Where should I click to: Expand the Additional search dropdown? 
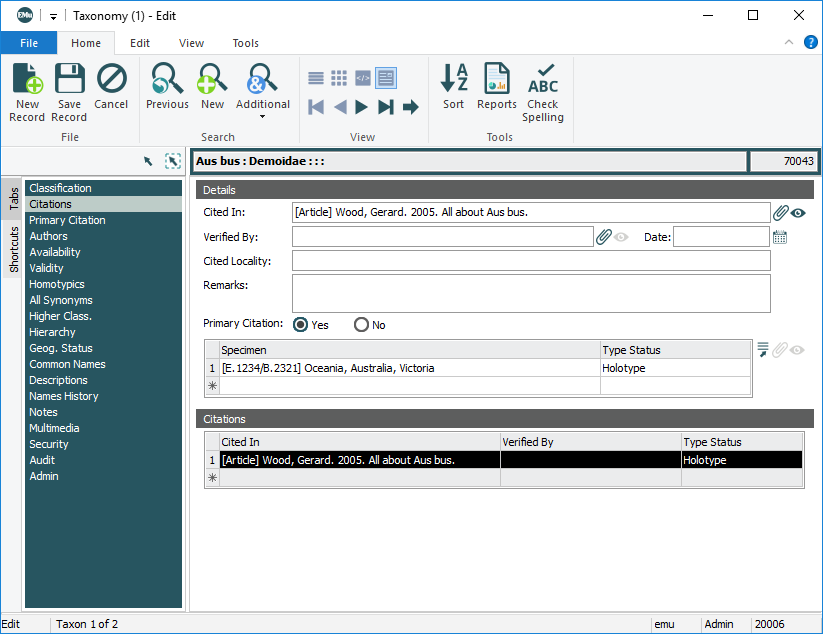(x=263, y=117)
